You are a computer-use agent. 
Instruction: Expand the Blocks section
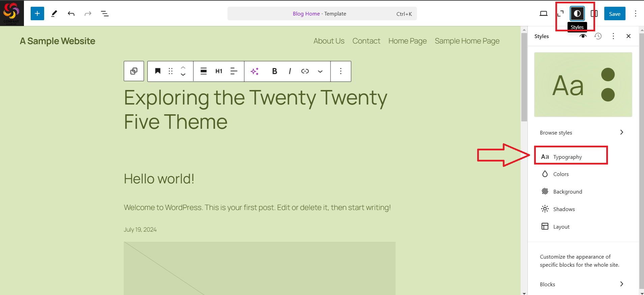(583, 284)
